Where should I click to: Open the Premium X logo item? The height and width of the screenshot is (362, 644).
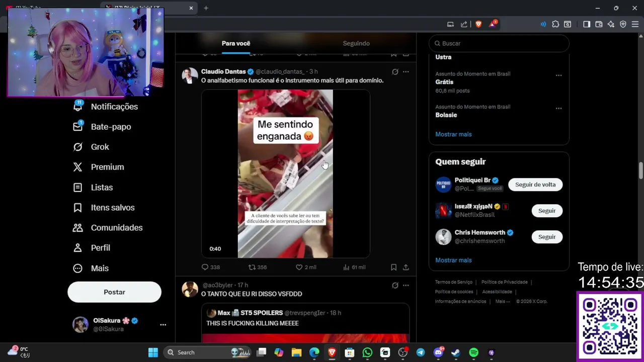pos(99,167)
